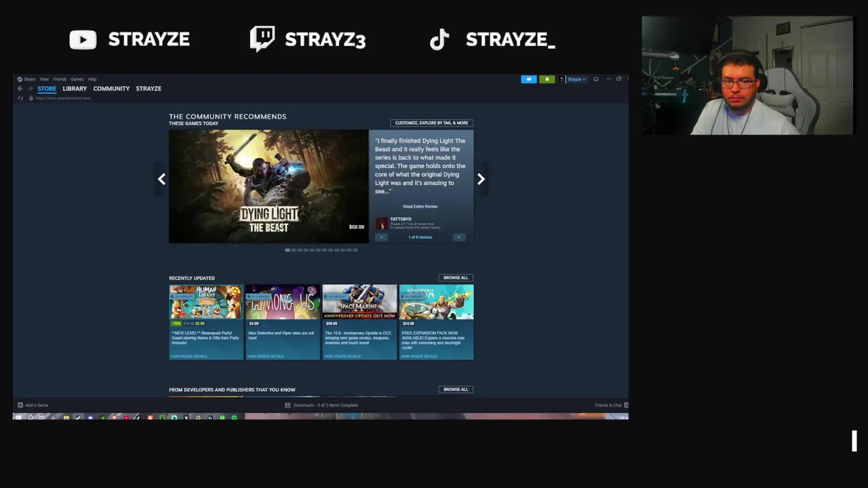Click the $59.99 Dying Light price
This screenshot has height=488, width=868.
click(357, 227)
